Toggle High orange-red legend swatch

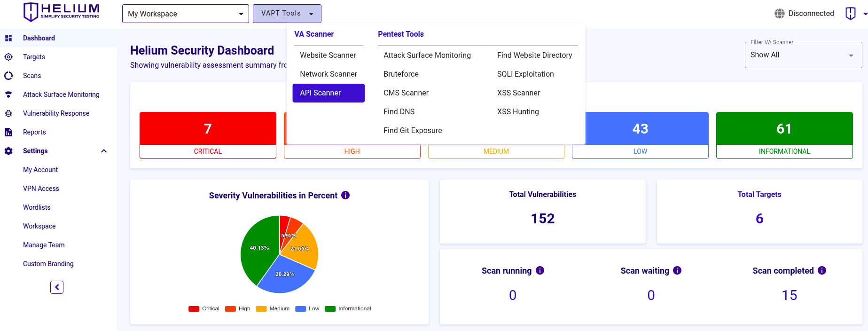230,309
